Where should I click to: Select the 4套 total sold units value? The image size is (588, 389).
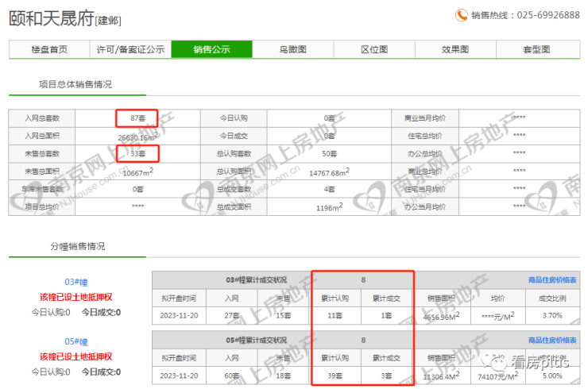(329, 189)
